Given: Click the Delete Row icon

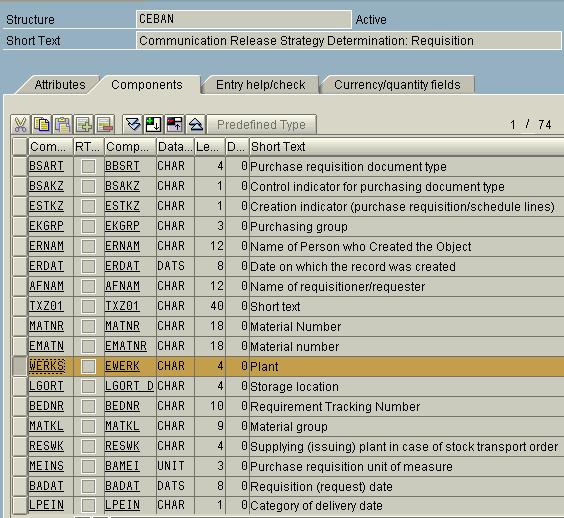Looking at the screenshot, I should click(x=105, y=124).
